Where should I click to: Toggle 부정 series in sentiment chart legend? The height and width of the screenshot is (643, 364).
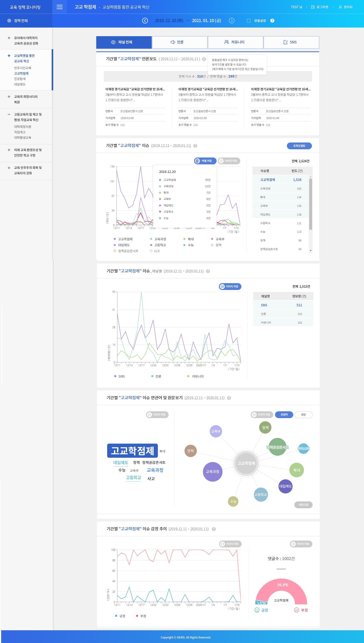pyautogui.click(x=141, y=616)
